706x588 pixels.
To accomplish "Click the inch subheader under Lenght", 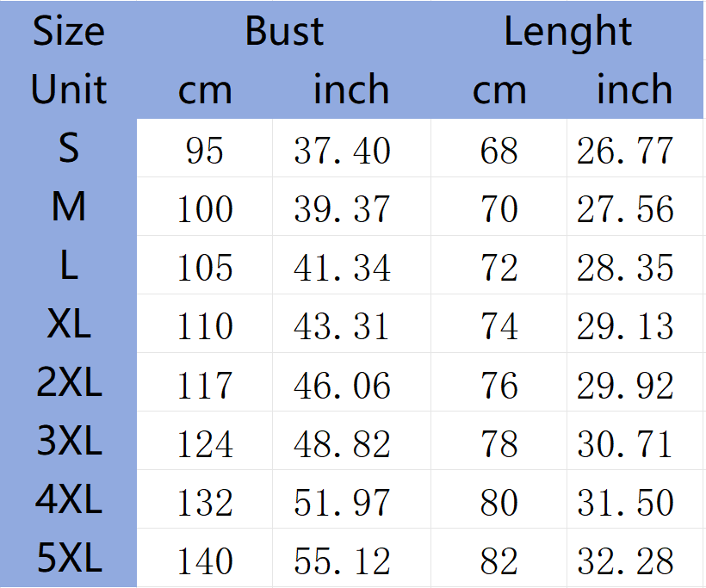I will [x=635, y=90].
